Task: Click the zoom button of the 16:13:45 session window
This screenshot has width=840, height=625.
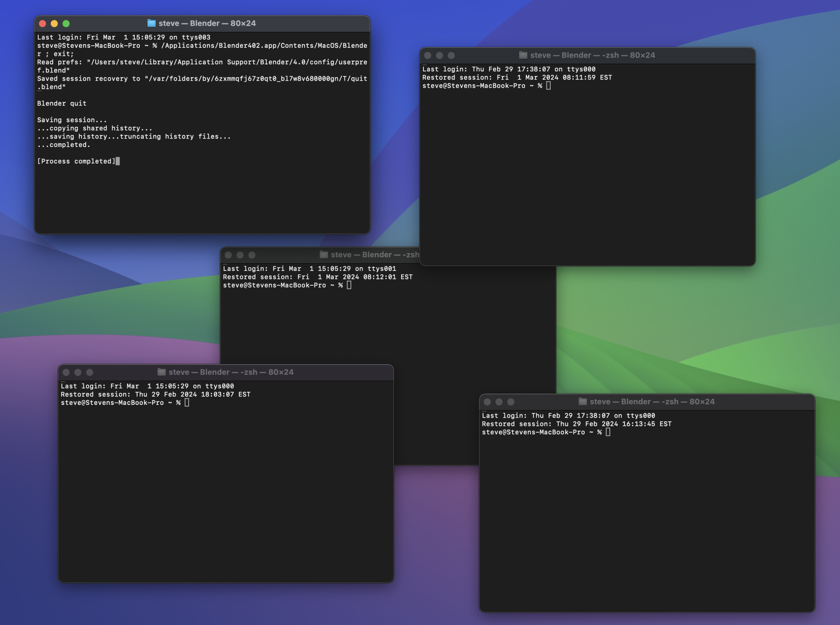Action: (511, 402)
